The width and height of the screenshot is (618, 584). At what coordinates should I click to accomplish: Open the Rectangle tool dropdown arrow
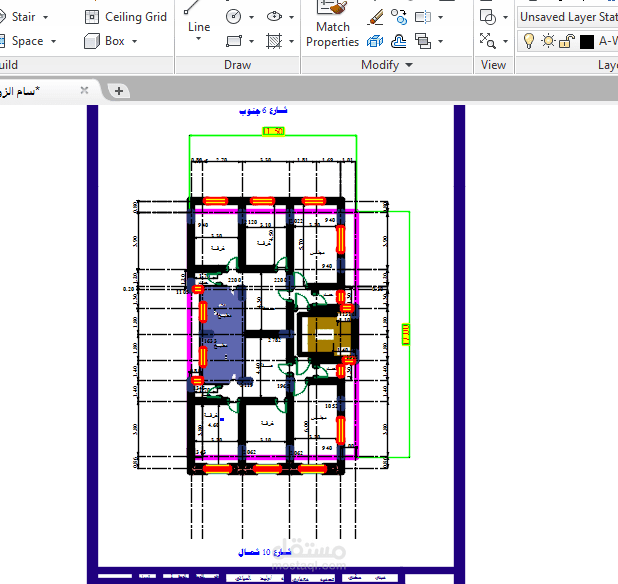tap(251, 41)
